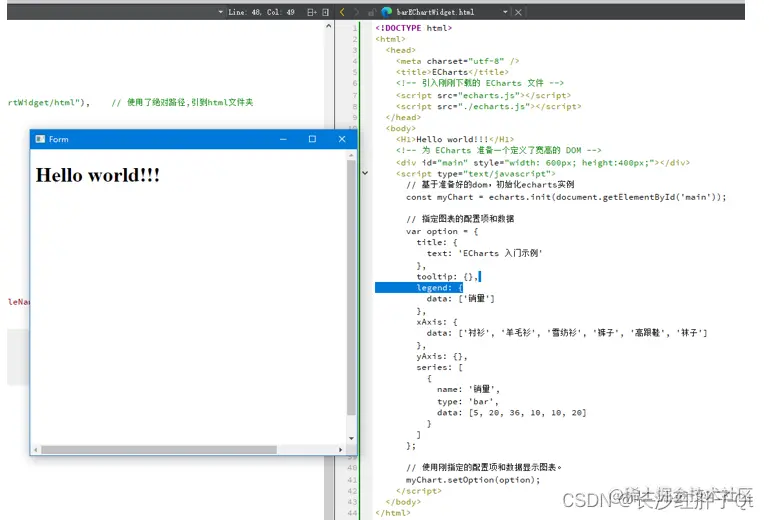Click the Form window scroll-up arrow
The height and width of the screenshot is (520, 769).
point(351,155)
